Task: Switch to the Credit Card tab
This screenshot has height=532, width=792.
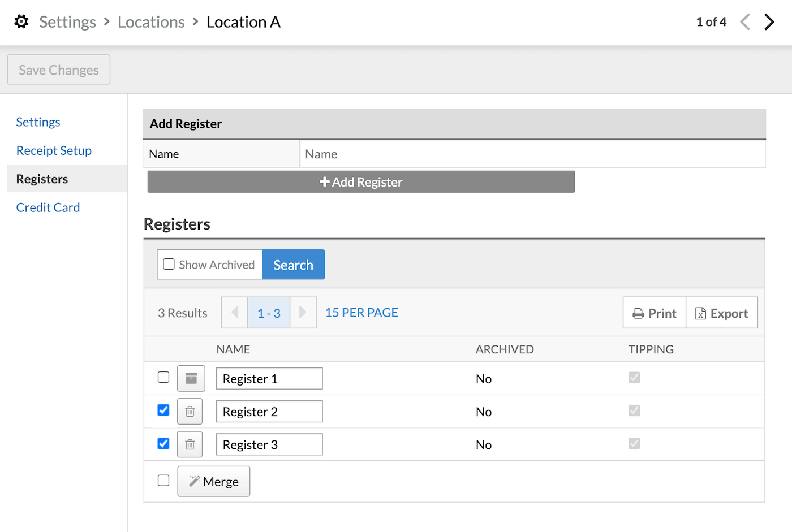Action: [x=48, y=207]
